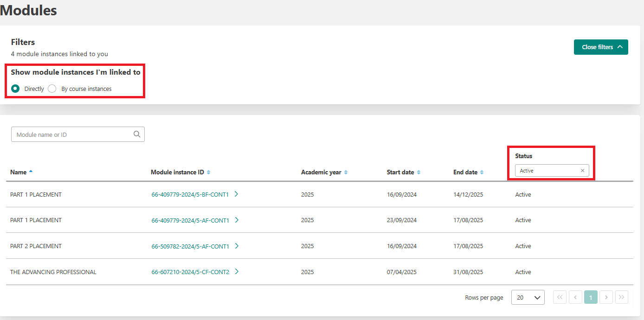Click '4 module instances linked to you' text

tap(59, 54)
